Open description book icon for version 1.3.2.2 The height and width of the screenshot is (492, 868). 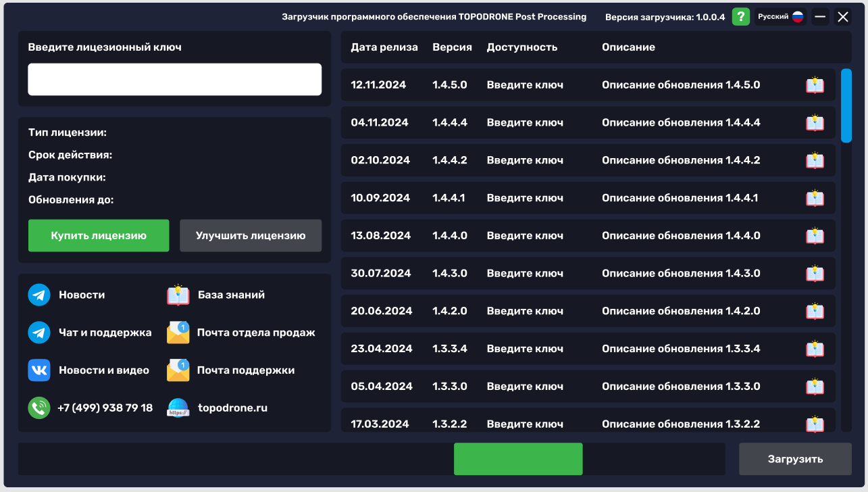(815, 424)
